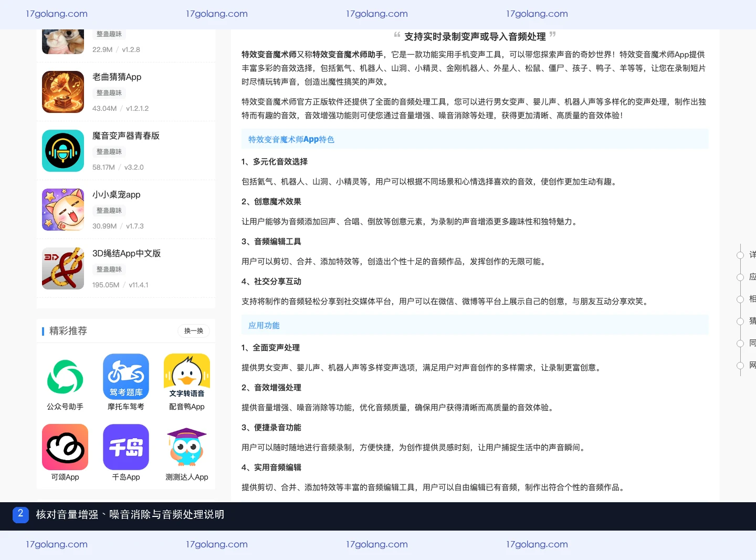Click the v3.2.0 version text
Viewport: 756px width, 560px height.
(x=134, y=167)
